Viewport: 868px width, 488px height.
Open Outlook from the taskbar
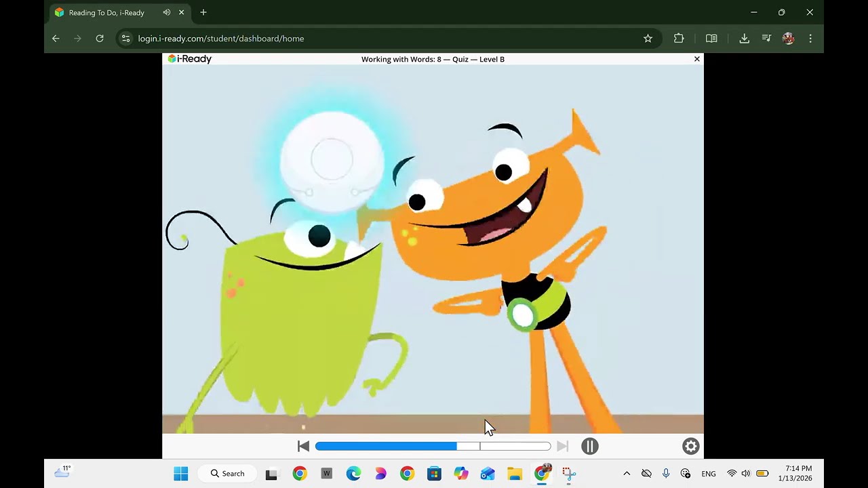click(488, 474)
